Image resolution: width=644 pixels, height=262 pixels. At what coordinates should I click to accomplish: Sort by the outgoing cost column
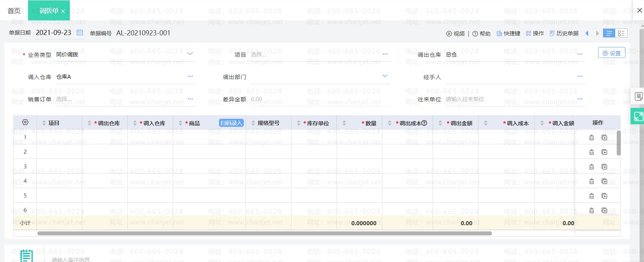pos(390,123)
